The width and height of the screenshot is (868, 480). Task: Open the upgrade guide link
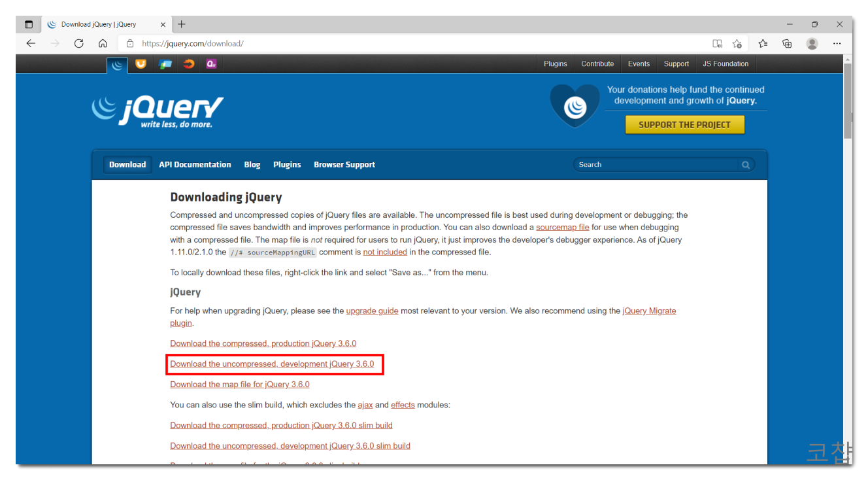[x=372, y=311]
